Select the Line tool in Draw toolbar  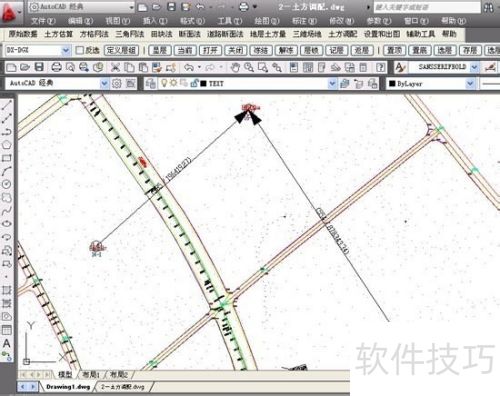[7, 105]
